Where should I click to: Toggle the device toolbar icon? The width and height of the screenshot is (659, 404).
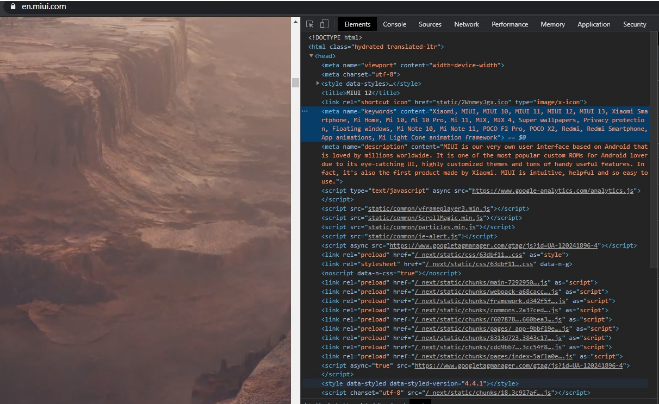coord(326,24)
